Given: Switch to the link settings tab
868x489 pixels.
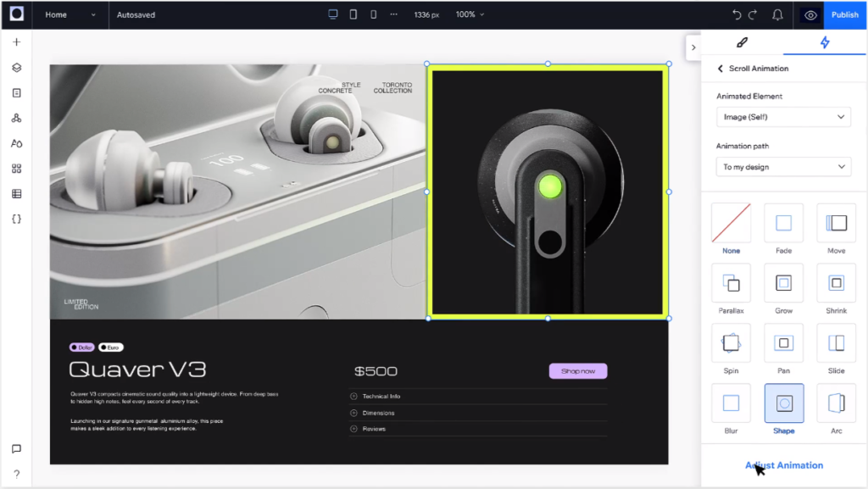Looking at the screenshot, I should tap(743, 42).
